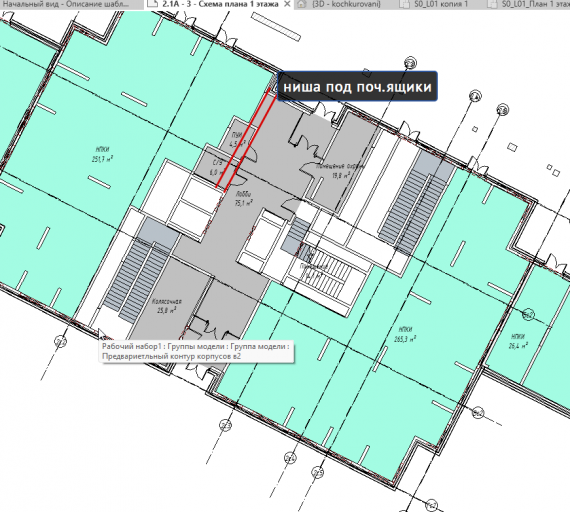Select the 'Помещение охраны 19,8 м²' room tag
Image resolution: width=570 pixels, height=512 pixels.
(340, 171)
